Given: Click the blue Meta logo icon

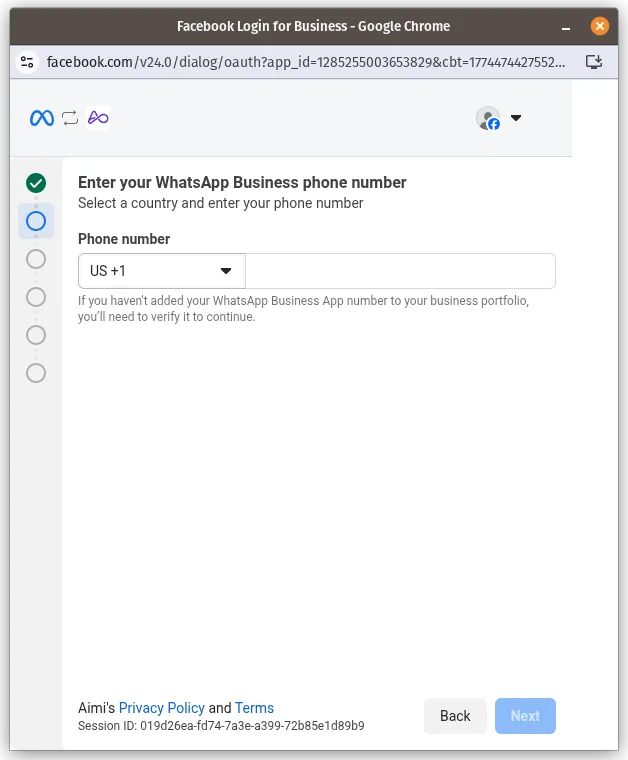Looking at the screenshot, I should (42, 118).
